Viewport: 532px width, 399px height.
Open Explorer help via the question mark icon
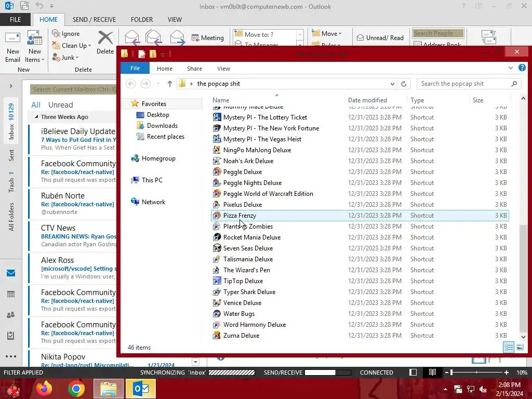522,68
